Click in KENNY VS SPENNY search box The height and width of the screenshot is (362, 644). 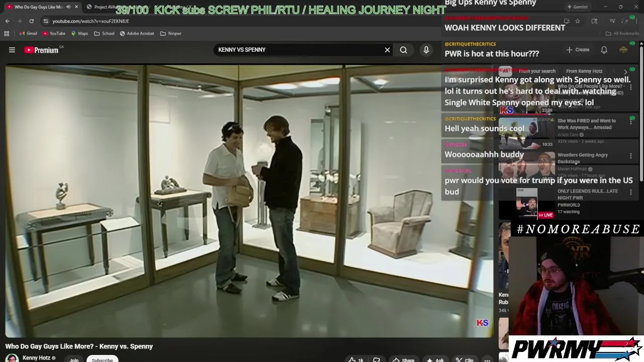[x=299, y=50]
